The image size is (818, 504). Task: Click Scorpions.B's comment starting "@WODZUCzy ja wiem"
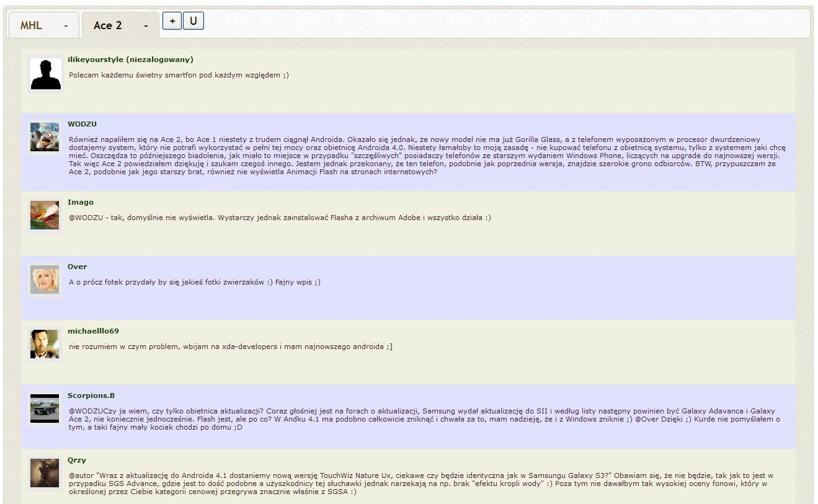click(x=425, y=419)
